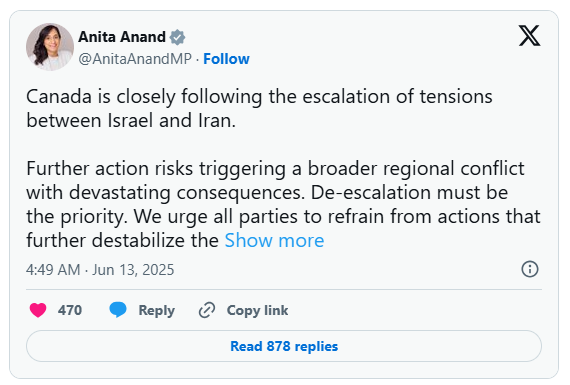This screenshot has height=385, width=570.
Task: Click the sentence about Israel and Iran
Action: pos(259,108)
